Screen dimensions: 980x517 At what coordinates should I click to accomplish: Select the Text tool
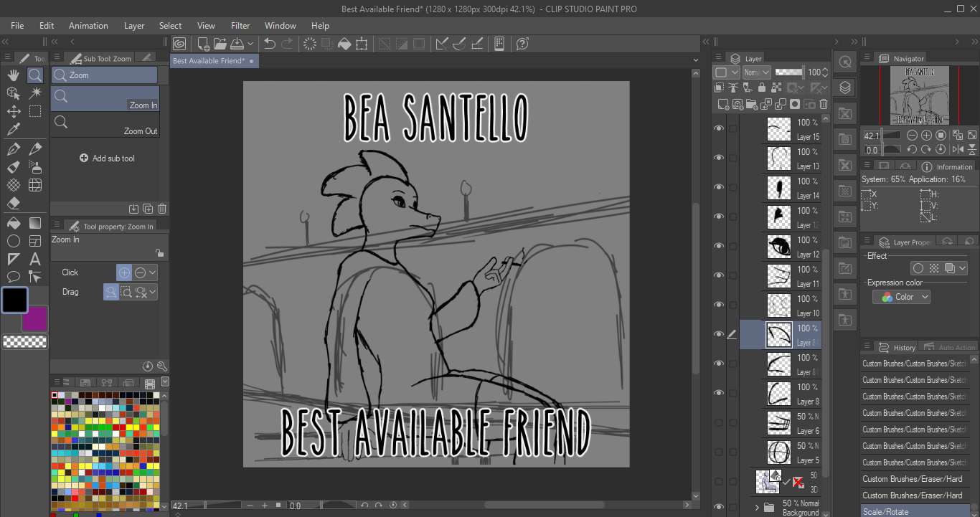pos(34,259)
